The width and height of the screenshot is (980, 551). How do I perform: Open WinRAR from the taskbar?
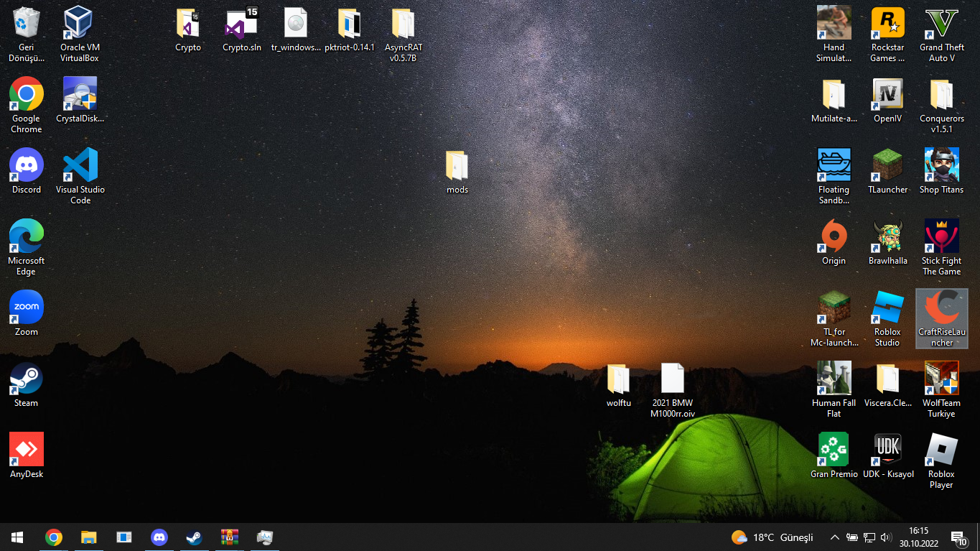click(x=229, y=537)
